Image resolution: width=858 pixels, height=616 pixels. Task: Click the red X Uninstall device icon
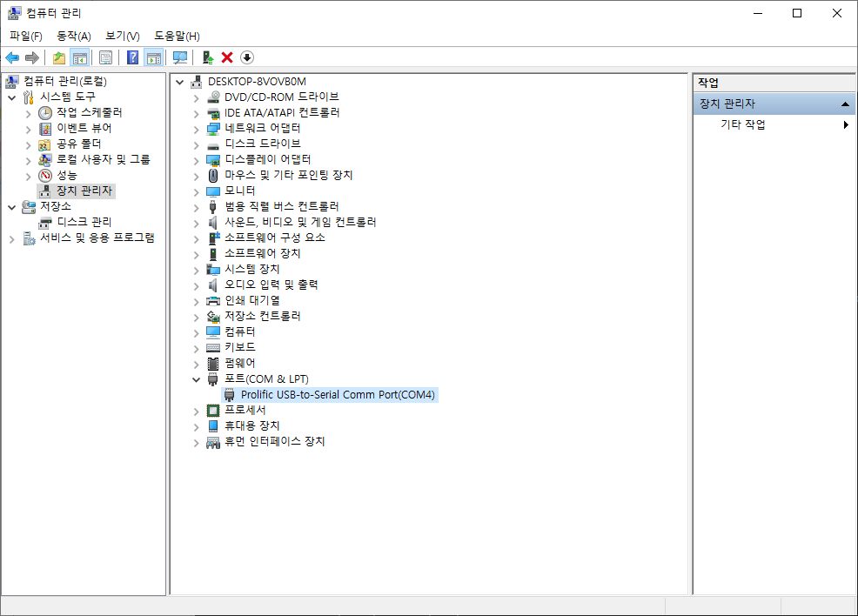point(227,57)
